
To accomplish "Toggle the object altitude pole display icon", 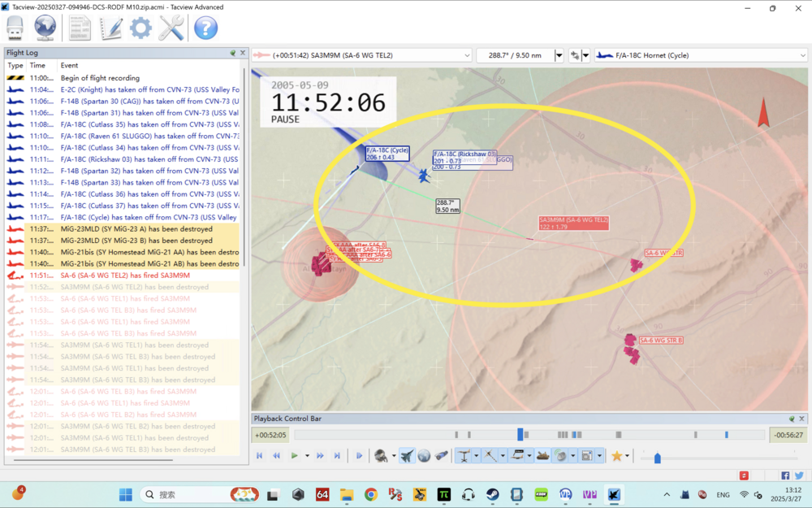I will tap(464, 456).
